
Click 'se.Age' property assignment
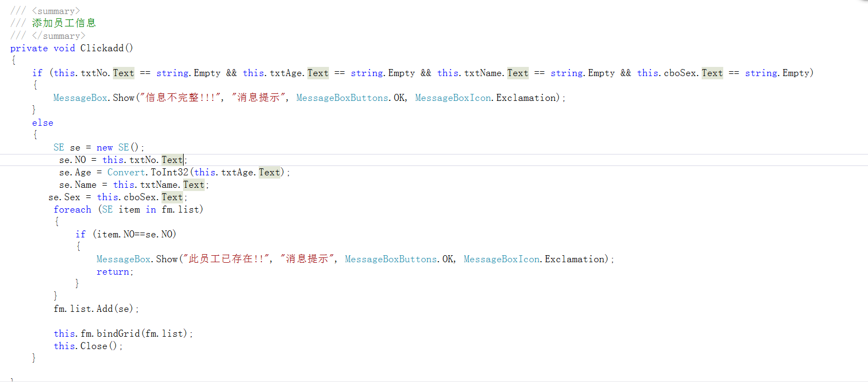coord(75,172)
